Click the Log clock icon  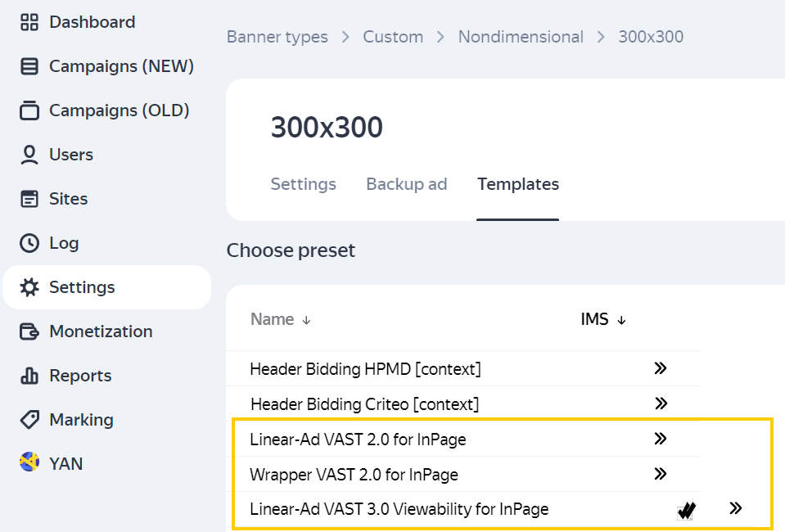tap(29, 243)
